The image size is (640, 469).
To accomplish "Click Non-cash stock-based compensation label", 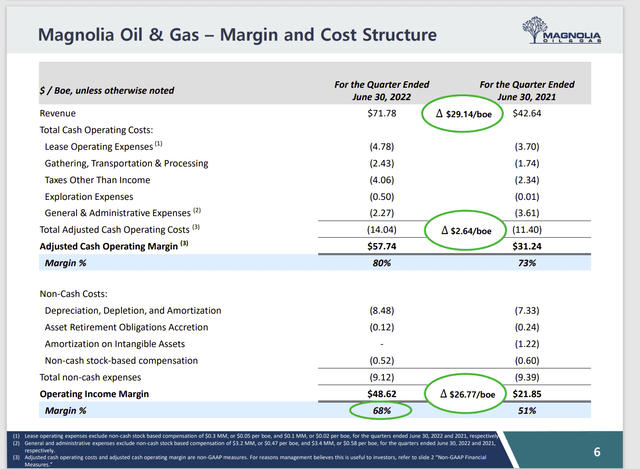I will 121,361.
